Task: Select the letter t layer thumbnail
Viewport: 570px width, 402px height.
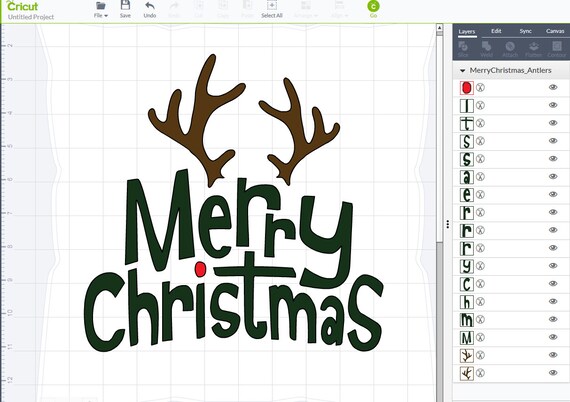Action: [467, 123]
